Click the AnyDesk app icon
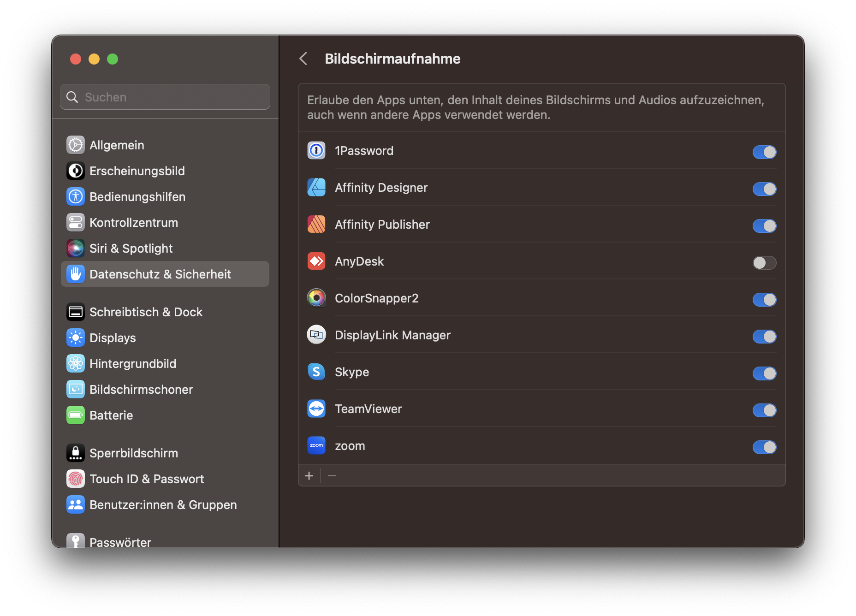Image resolution: width=856 pixels, height=616 pixels. (x=316, y=261)
